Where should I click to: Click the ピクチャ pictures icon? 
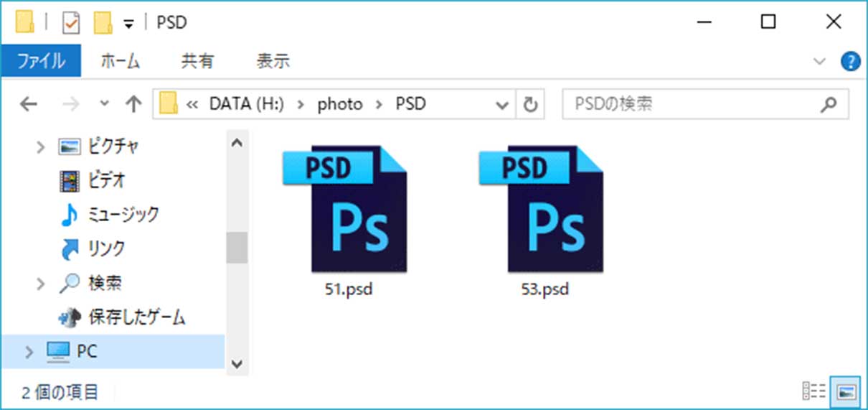pyautogui.click(x=69, y=146)
